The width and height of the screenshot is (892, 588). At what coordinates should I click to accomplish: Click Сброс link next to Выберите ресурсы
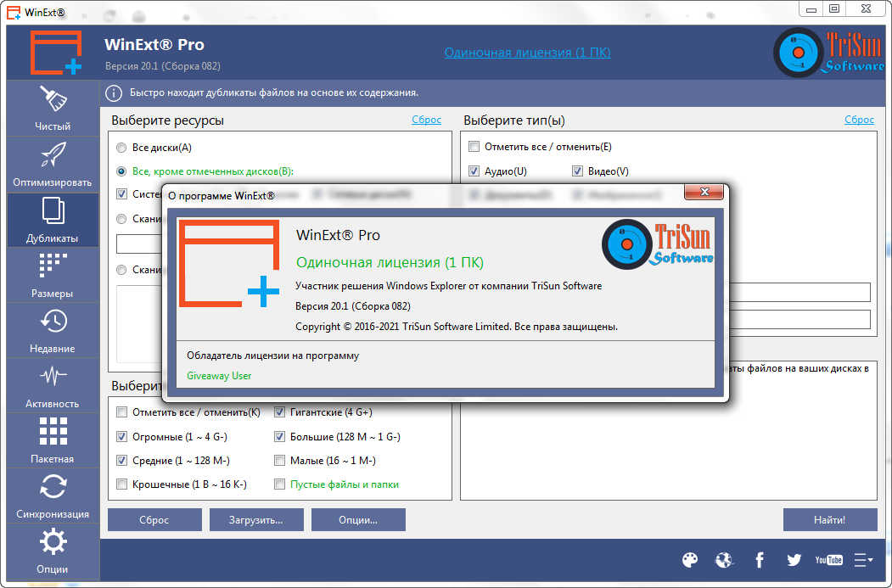(x=427, y=120)
